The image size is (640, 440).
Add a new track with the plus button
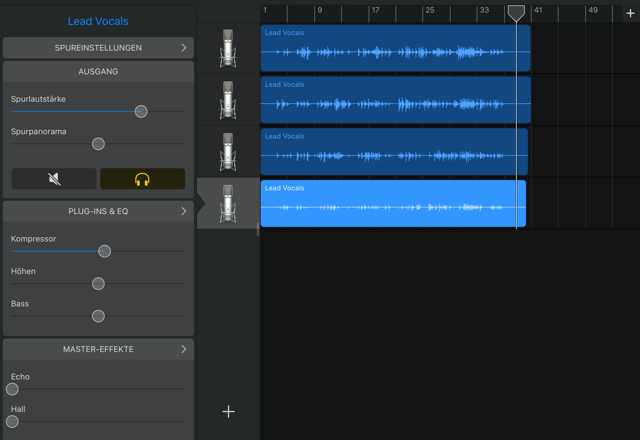pos(228,411)
